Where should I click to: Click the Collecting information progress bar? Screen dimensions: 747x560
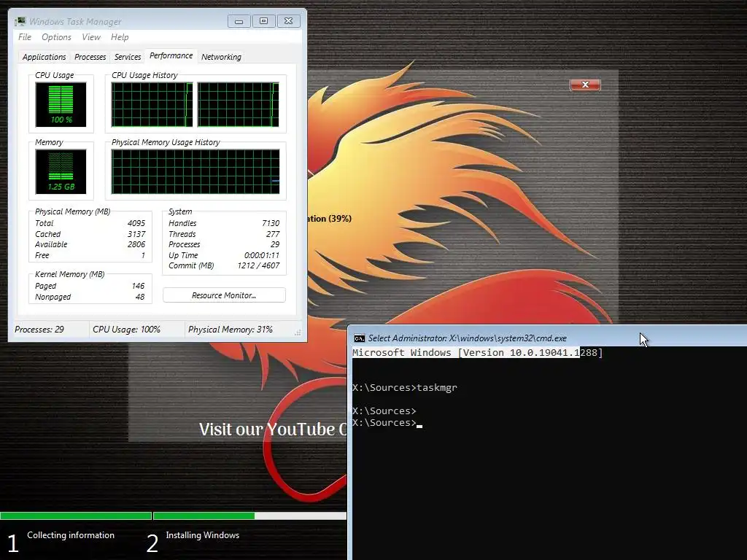pyautogui.click(x=76, y=516)
